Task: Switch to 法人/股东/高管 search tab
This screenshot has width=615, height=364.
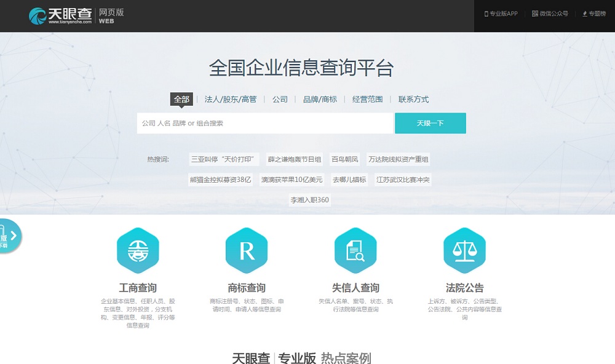Action: [231, 99]
